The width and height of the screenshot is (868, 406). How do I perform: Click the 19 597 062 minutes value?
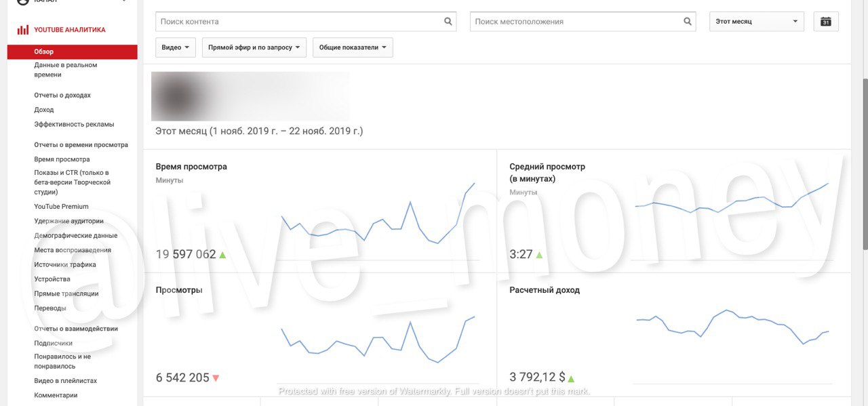186,255
